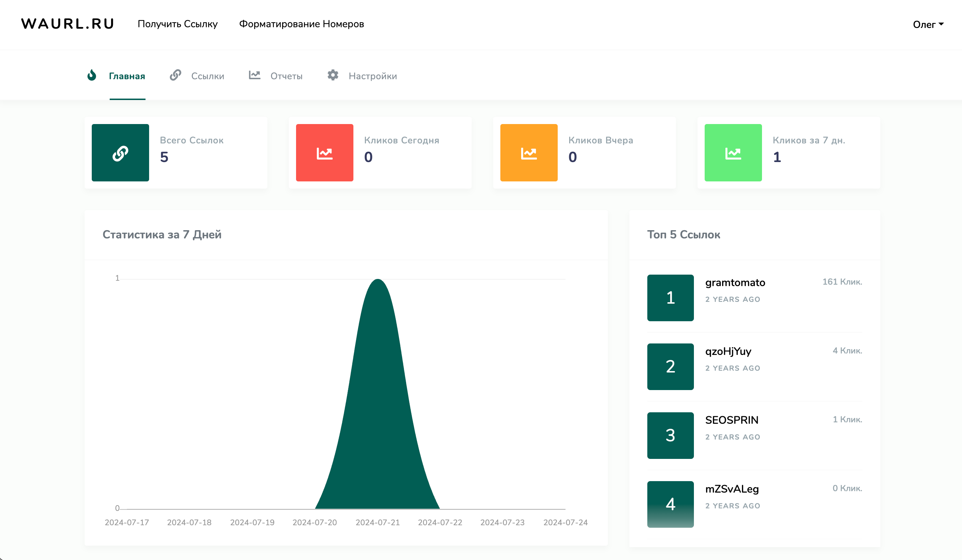Click the WAURL.RU logo
Image resolution: width=962 pixels, height=560 pixels.
[x=68, y=24]
